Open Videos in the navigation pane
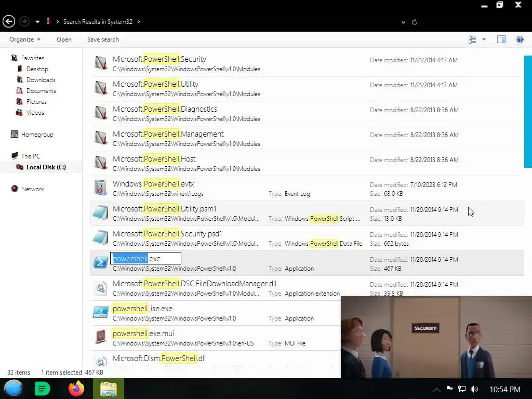This screenshot has height=399, width=532. (35, 112)
